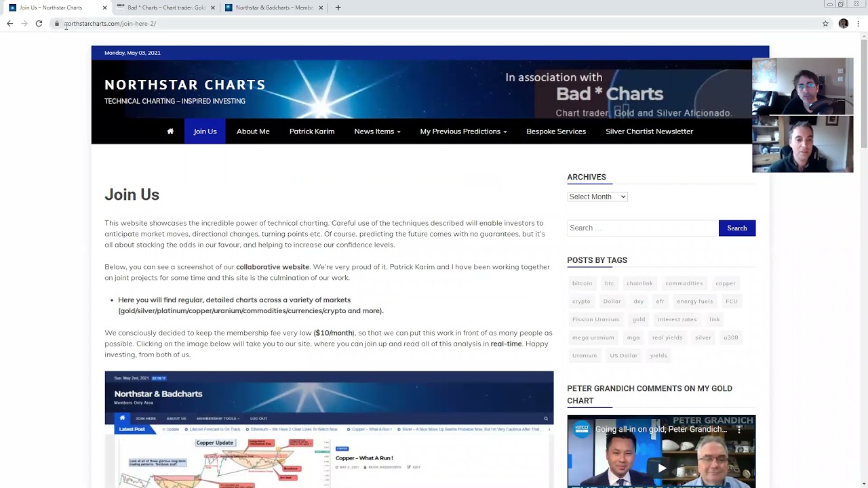Select the energy fuels tag
This screenshot has width=868, height=488.
[695, 301]
